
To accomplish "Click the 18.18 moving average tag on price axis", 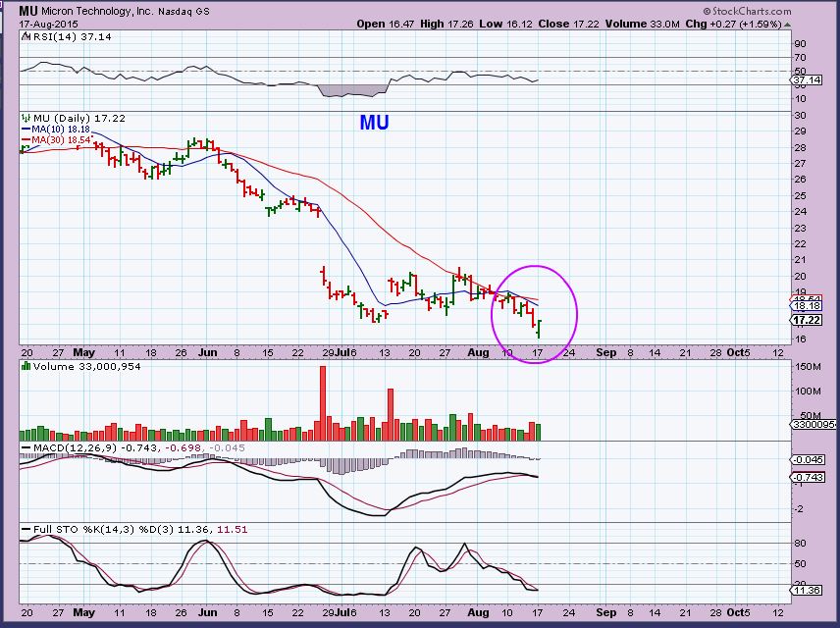I will coord(807,306).
